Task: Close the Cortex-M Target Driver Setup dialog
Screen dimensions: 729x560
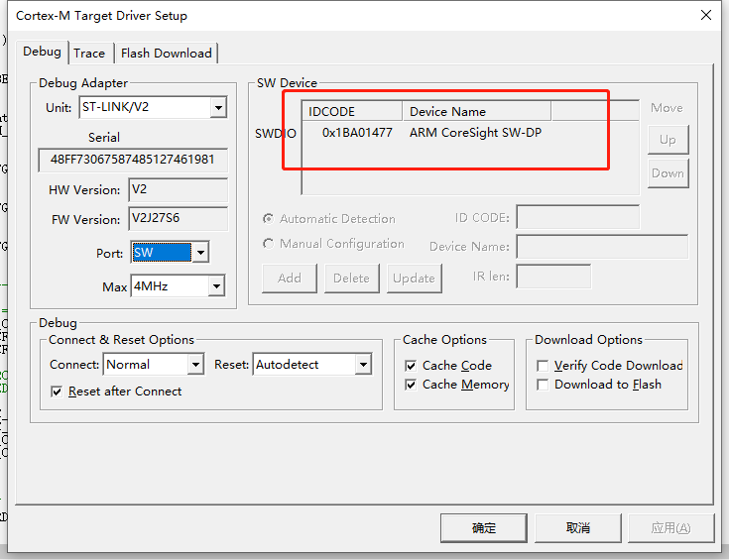Action: [706, 15]
